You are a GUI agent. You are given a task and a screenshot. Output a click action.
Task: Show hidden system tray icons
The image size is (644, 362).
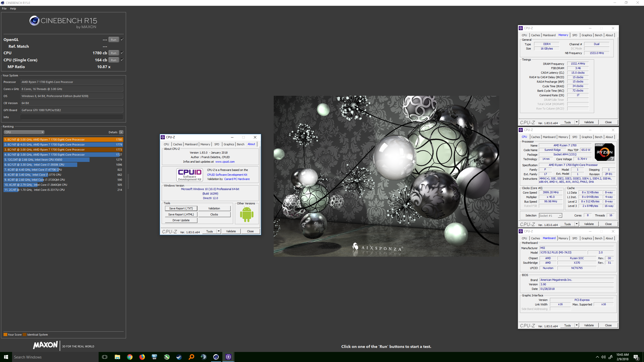click(597, 357)
